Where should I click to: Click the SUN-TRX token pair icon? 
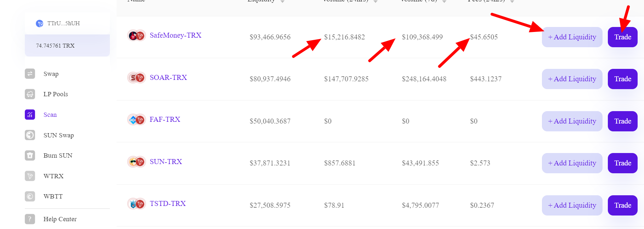click(136, 162)
